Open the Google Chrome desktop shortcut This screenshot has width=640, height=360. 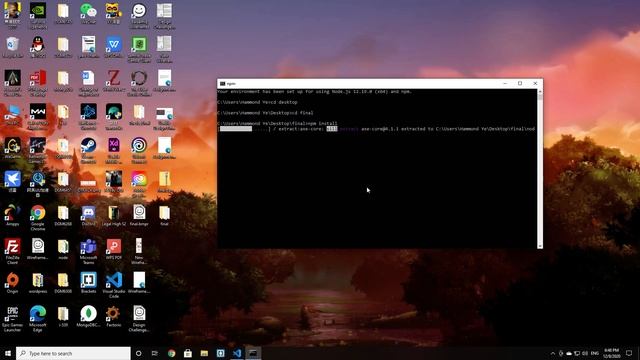[x=38, y=218]
